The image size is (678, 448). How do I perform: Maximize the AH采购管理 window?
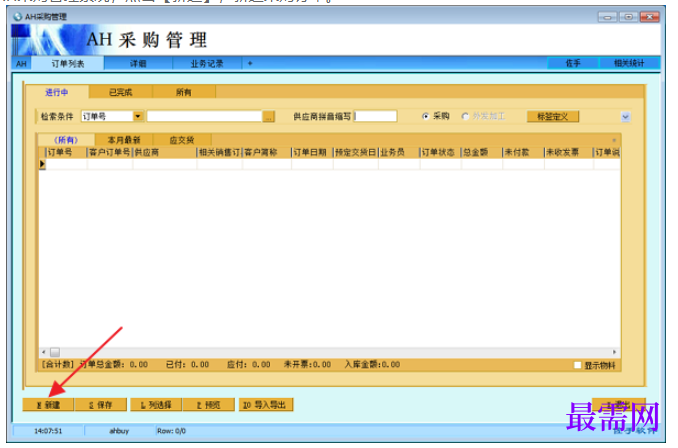[x=628, y=17]
